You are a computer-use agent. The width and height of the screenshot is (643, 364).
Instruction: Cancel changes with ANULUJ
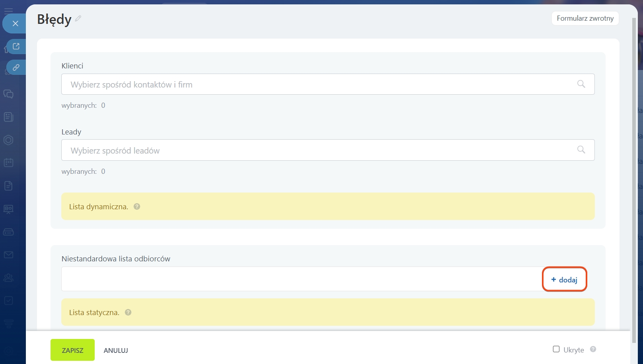point(116,350)
